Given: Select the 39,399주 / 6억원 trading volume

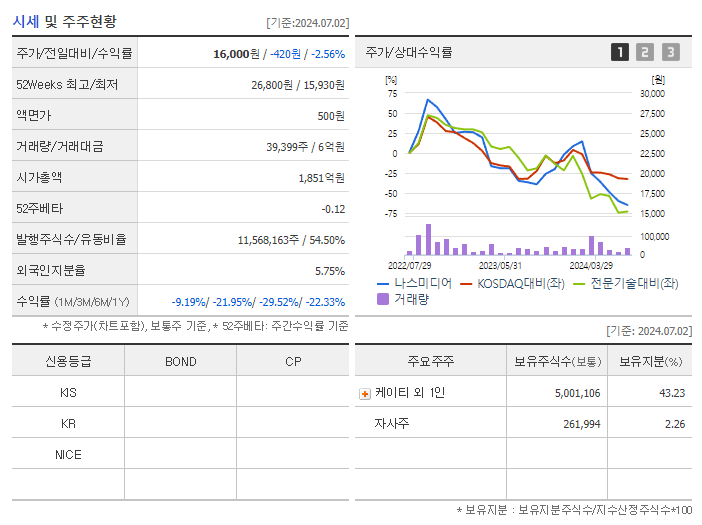Looking at the screenshot, I should pyautogui.click(x=305, y=147).
